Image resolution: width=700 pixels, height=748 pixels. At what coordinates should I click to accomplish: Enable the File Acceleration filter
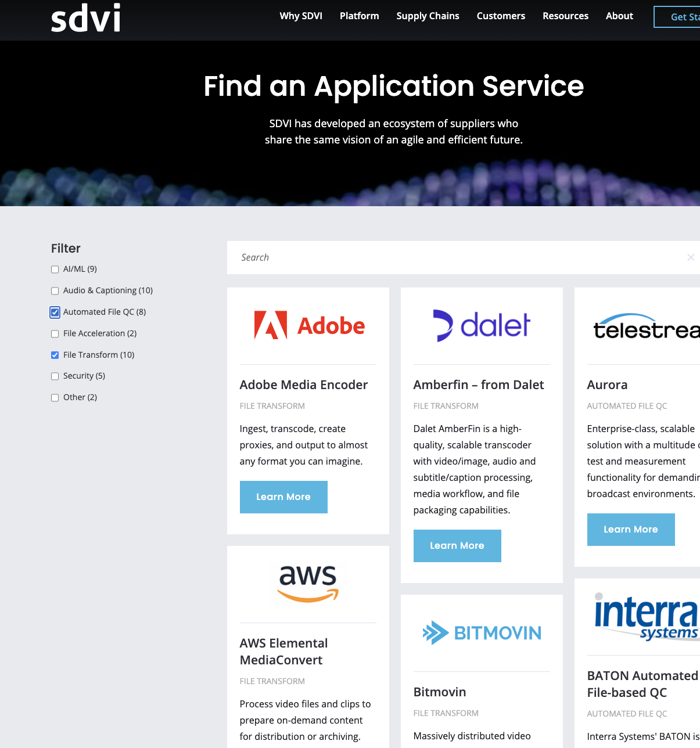(x=55, y=334)
